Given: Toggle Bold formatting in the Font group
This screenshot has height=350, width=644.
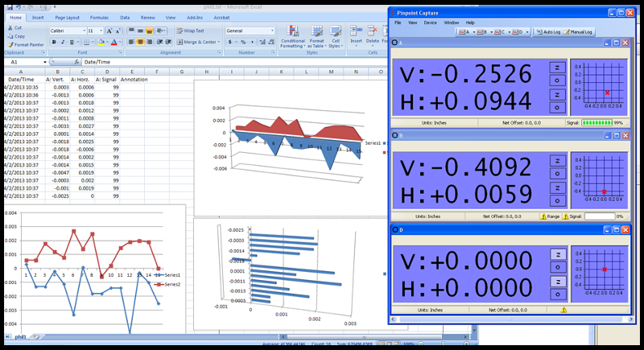Looking at the screenshot, I should [x=53, y=42].
